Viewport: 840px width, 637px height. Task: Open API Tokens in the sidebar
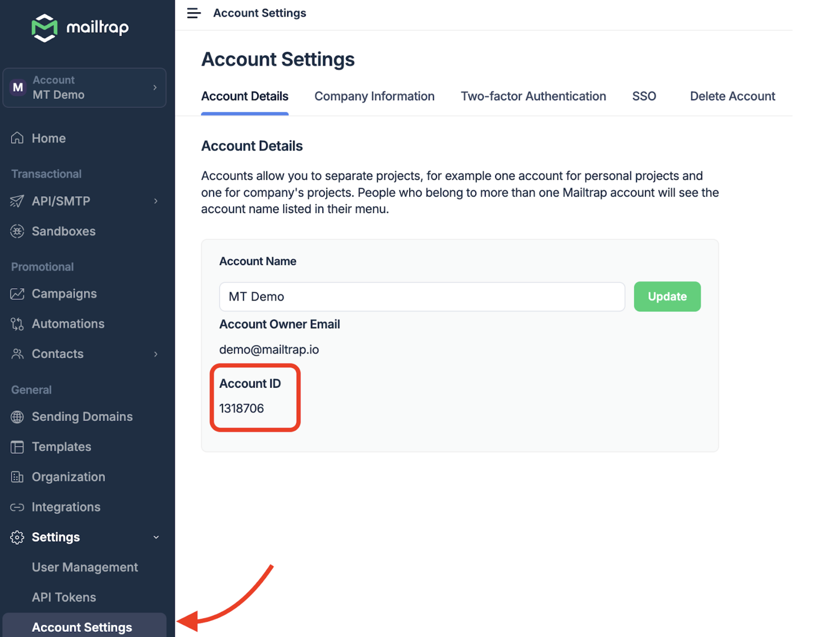click(64, 597)
